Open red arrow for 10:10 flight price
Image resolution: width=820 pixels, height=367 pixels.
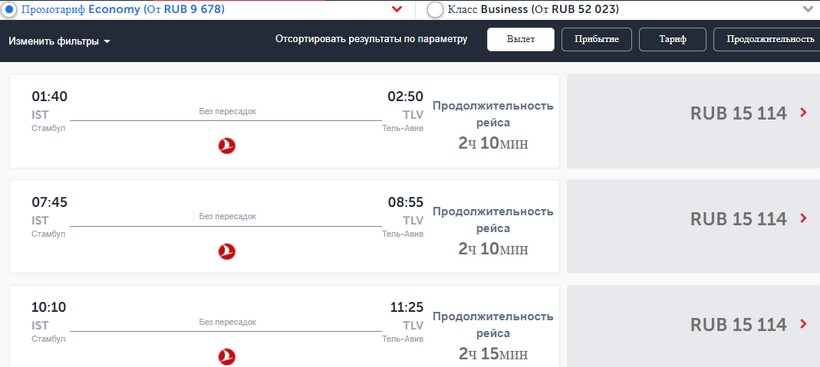tap(804, 324)
